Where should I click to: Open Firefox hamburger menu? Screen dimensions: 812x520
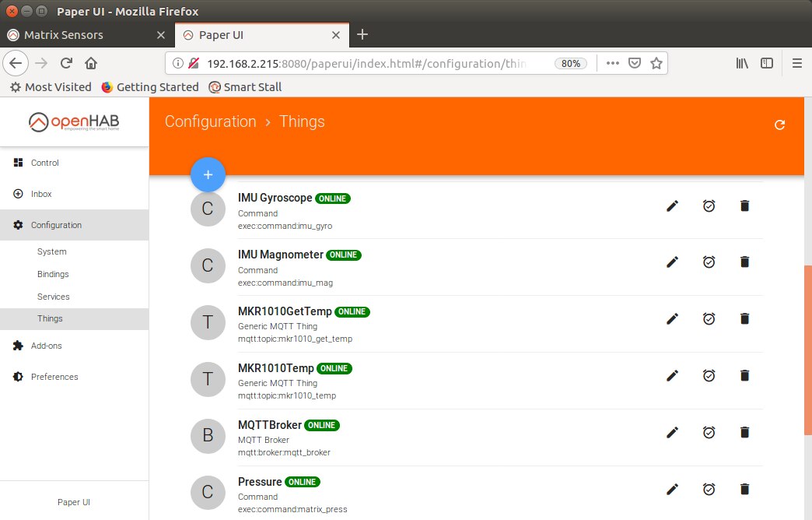[x=797, y=63]
